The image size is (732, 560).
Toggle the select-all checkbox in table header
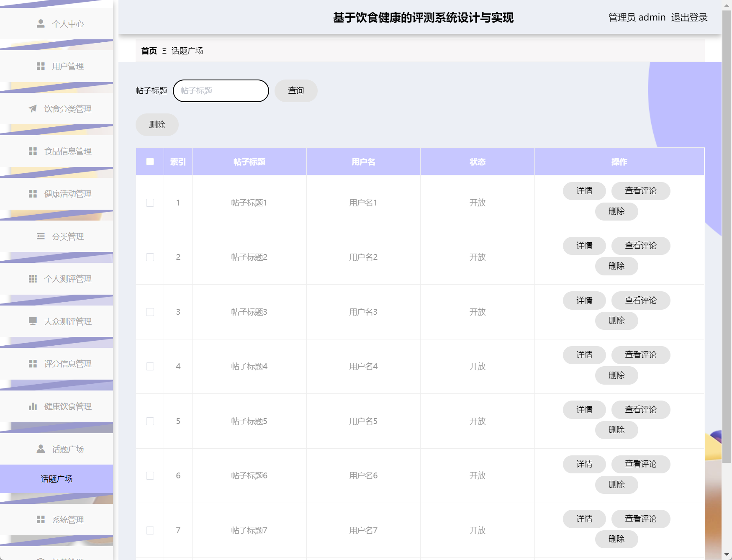tap(150, 162)
